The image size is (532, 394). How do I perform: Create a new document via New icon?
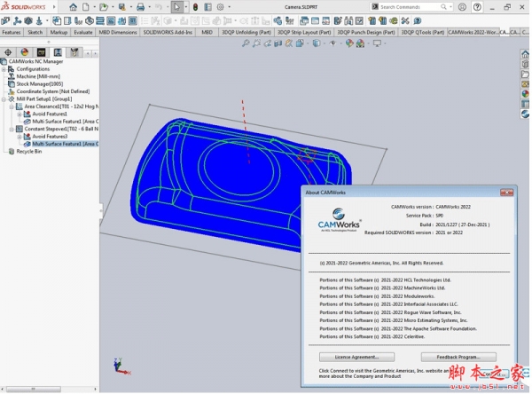pyautogui.click(x=86, y=7)
